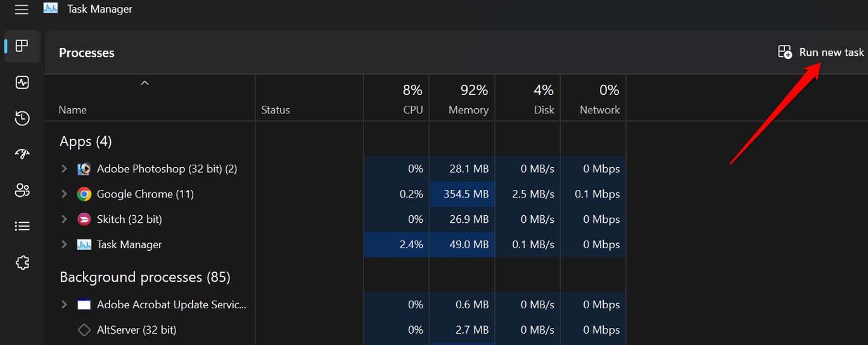The height and width of the screenshot is (345, 868).
Task: Open the Details list sidebar icon
Action: [22, 226]
